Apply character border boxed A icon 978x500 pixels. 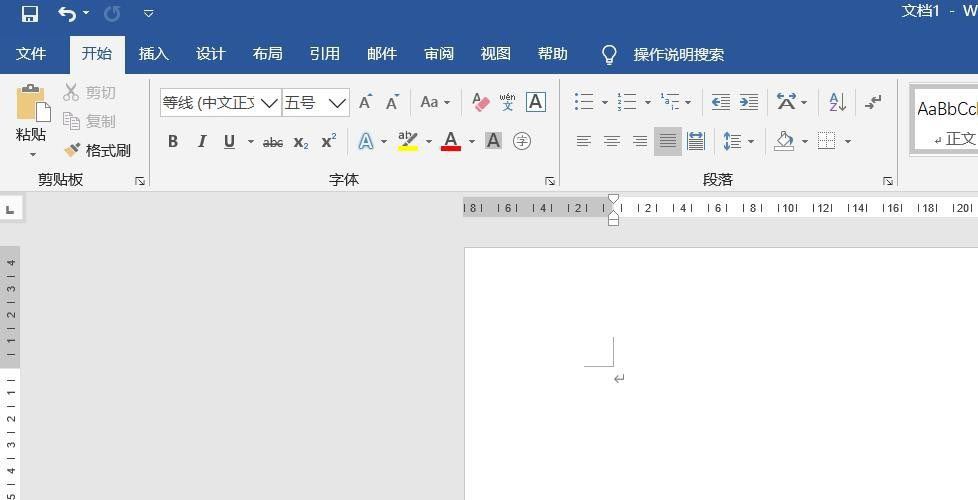point(536,102)
